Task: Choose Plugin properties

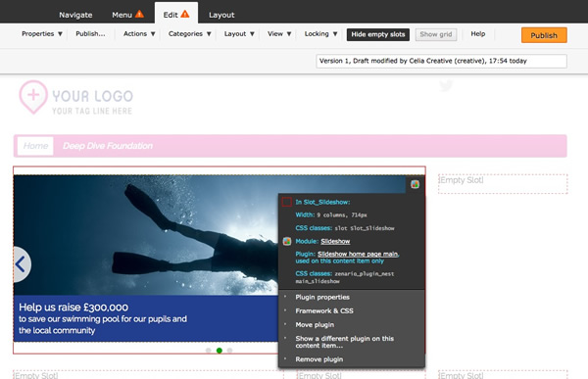Action: (322, 297)
